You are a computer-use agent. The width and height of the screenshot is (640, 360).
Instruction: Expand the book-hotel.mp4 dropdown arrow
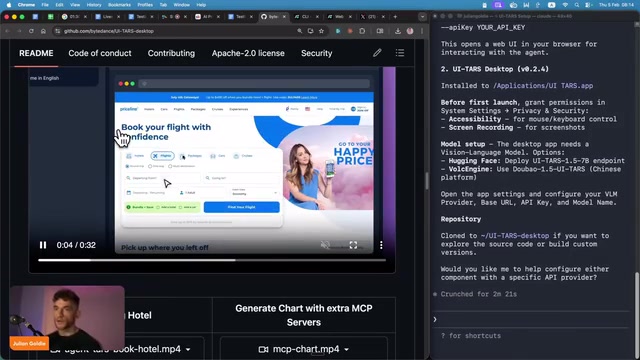tap(188, 349)
